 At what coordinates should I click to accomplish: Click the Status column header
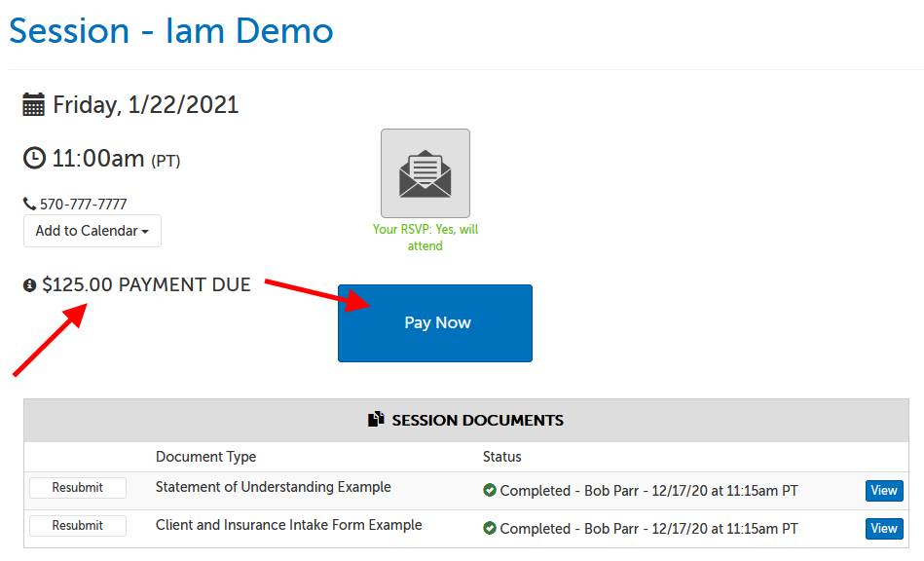coord(501,456)
